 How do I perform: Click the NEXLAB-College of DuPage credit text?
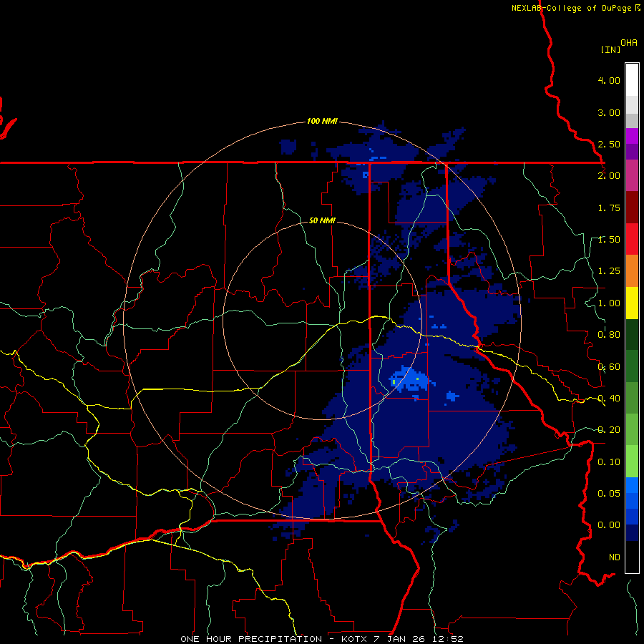click(x=576, y=8)
